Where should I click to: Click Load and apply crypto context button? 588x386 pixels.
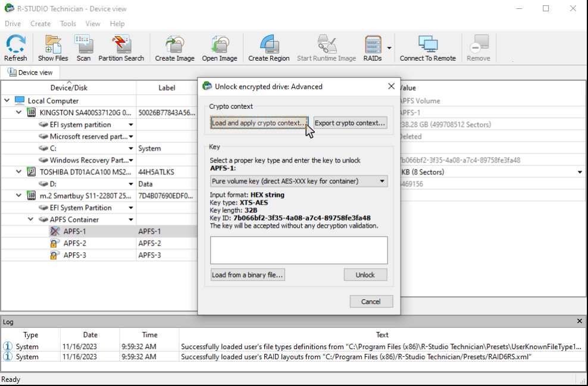point(259,123)
